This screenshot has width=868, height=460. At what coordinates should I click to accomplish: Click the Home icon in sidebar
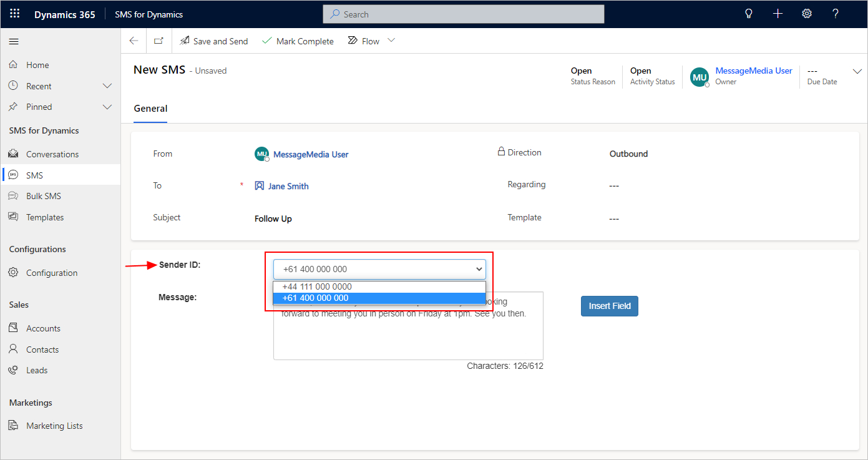pyautogui.click(x=13, y=65)
